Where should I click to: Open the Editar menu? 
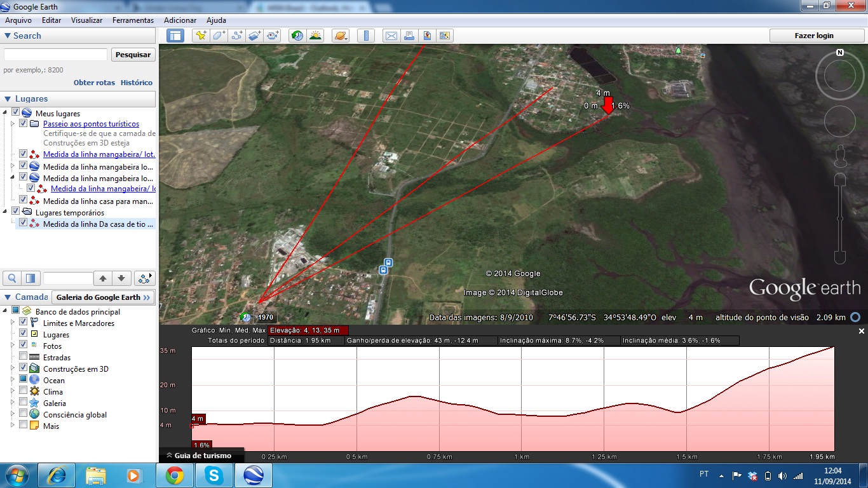coord(51,20)
